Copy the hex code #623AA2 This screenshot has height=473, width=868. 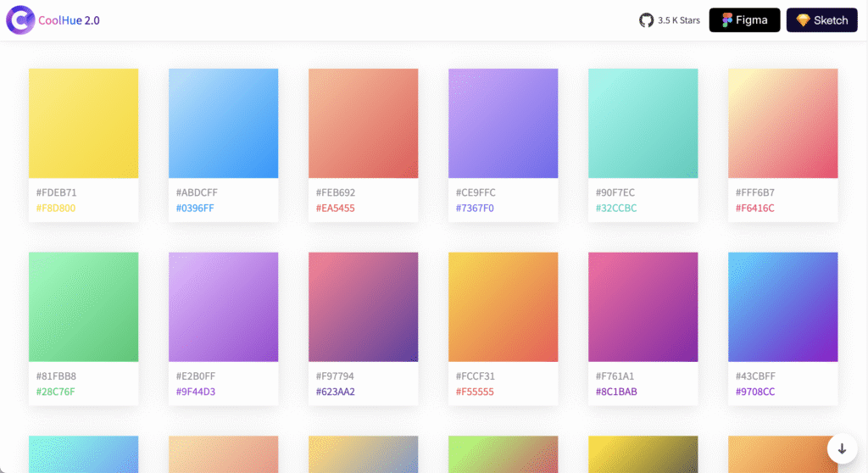click(x=336, y=392)
